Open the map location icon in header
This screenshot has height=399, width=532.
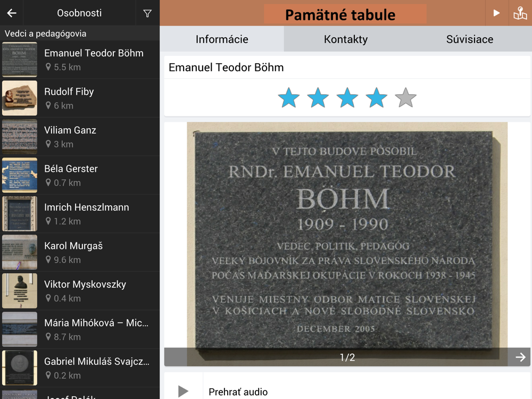click(x=520, y=13)
